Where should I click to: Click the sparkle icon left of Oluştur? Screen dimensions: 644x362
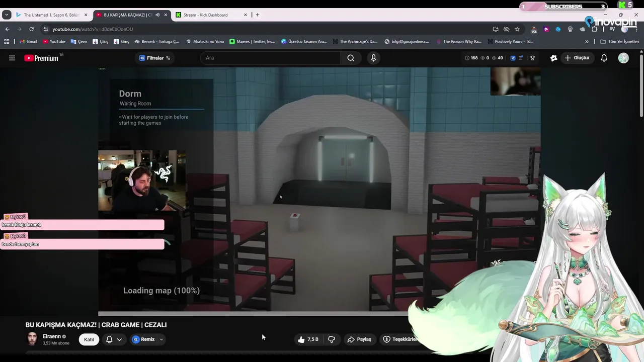(x=554, y=58)
